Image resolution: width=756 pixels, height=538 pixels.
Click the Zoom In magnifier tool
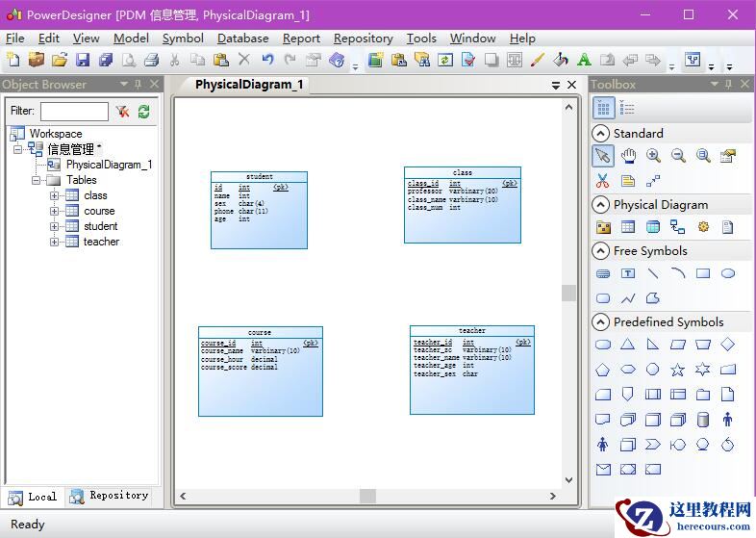[653, 156]
